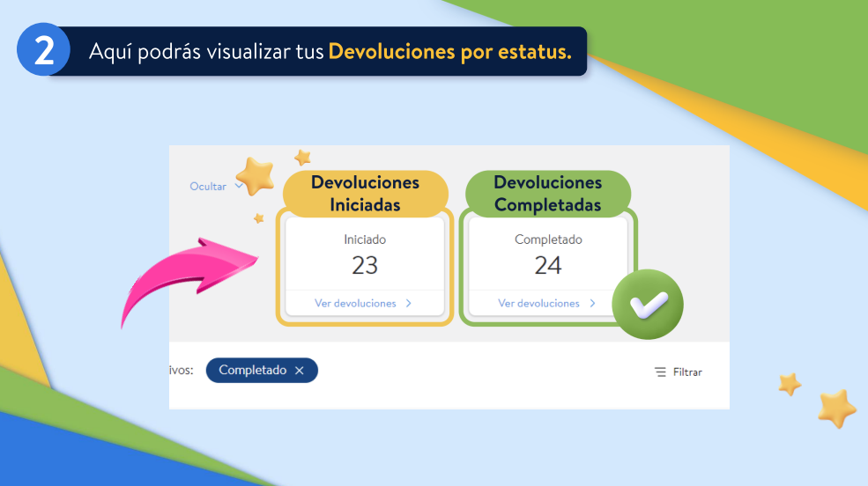The height and width of the screenshot is (486, 868).
Task: Open Ver devoluciones link under Iniciado
Action: coord(355,304)
